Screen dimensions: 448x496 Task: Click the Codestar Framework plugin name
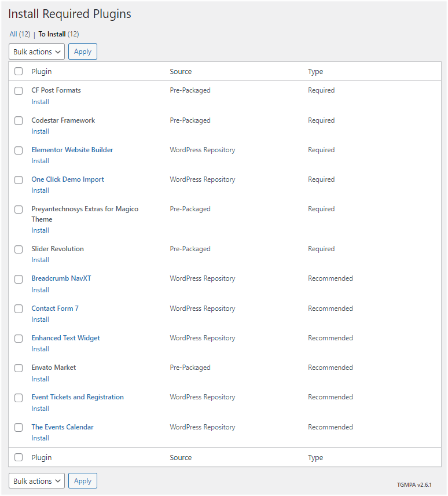coord(63,120)
